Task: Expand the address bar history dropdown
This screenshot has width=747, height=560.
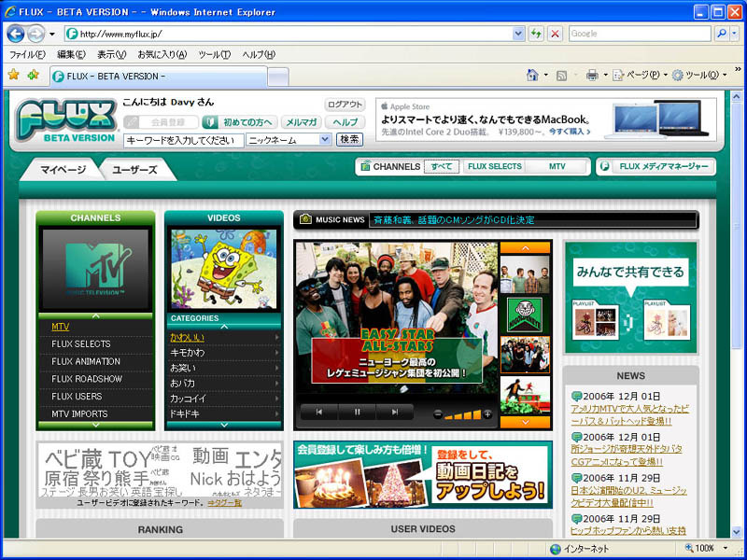Action: [x=518, y=34]
